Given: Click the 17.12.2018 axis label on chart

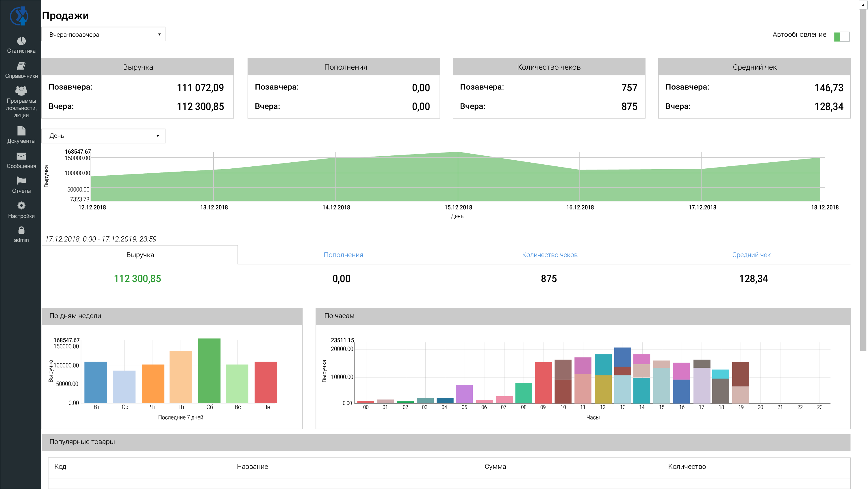Looking at the screenshot, I should tap(702, 207).
